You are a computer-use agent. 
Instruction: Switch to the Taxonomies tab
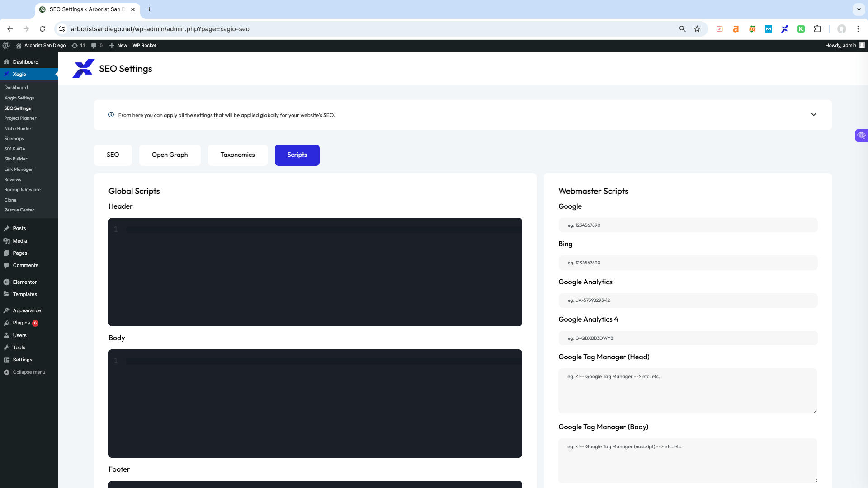click(x=238, y=155)
